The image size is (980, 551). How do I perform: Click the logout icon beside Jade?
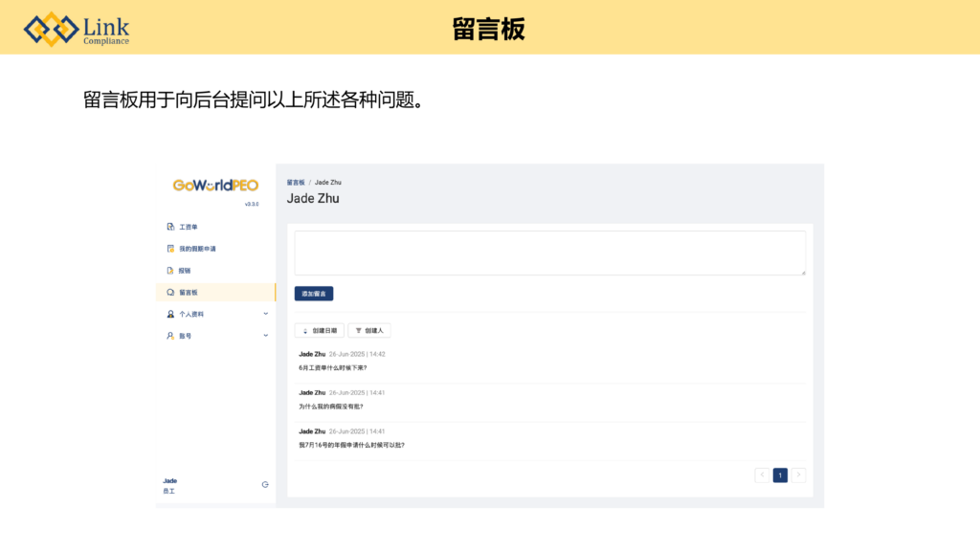[265, 485]
